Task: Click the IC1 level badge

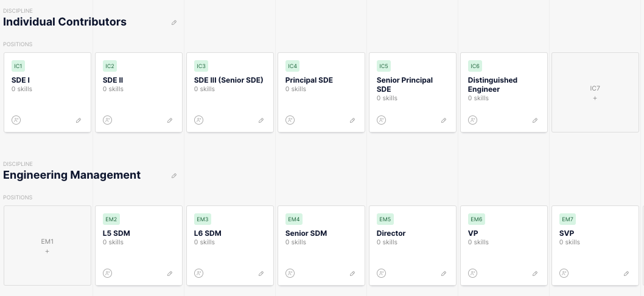Action: [x=18, y=66]
